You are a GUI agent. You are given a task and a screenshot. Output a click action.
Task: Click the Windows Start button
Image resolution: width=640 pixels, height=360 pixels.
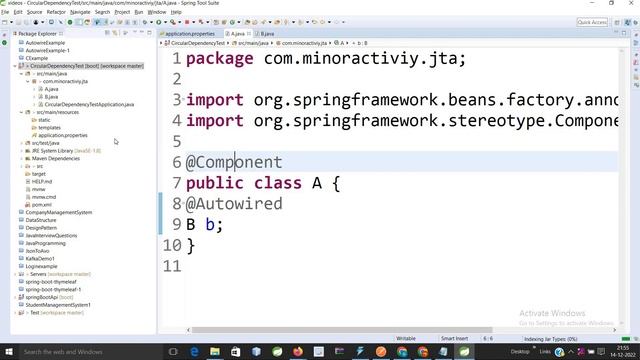pyautogui.click(x=9, y=351)
